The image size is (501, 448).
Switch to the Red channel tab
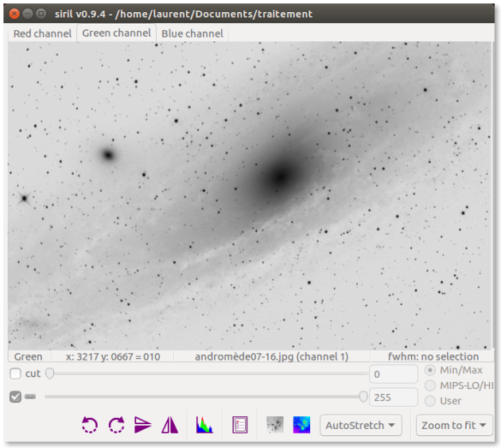[42, 33]
